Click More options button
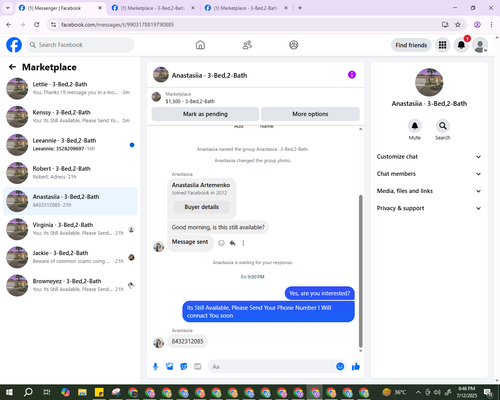The image size is (500, 400). tap(310, 114)
